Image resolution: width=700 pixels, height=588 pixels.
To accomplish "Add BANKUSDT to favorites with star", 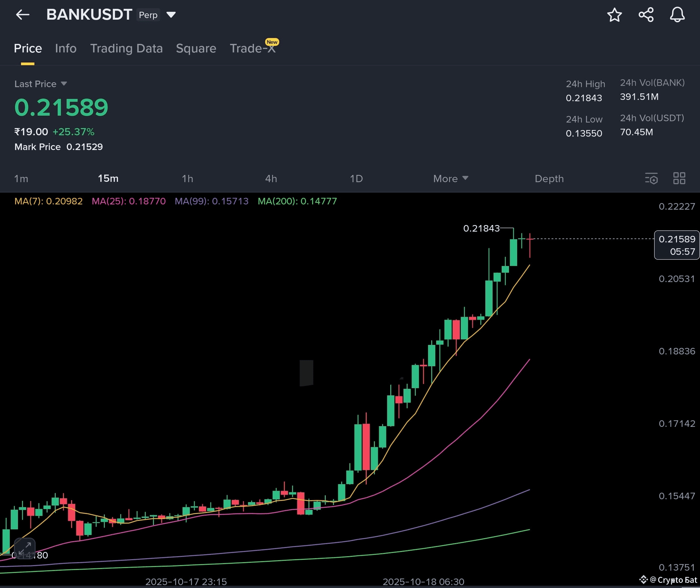I will point(614,15).
